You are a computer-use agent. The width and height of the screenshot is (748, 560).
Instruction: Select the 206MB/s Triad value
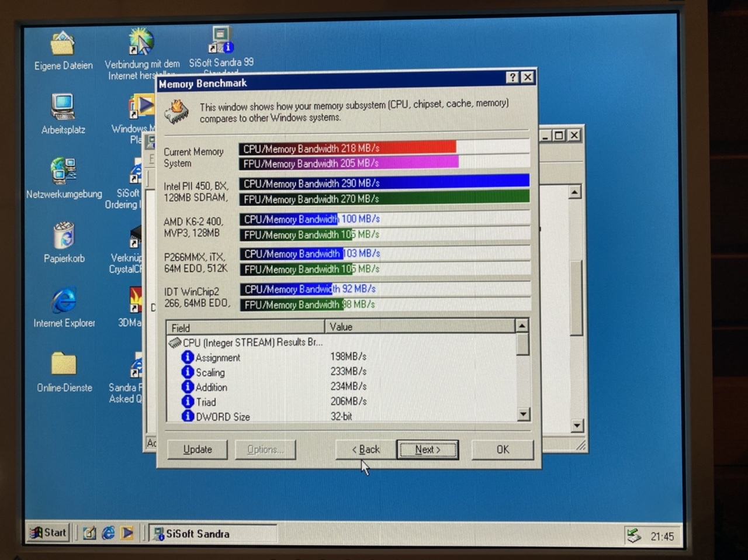pyautogui.click(x=348, y=401)
